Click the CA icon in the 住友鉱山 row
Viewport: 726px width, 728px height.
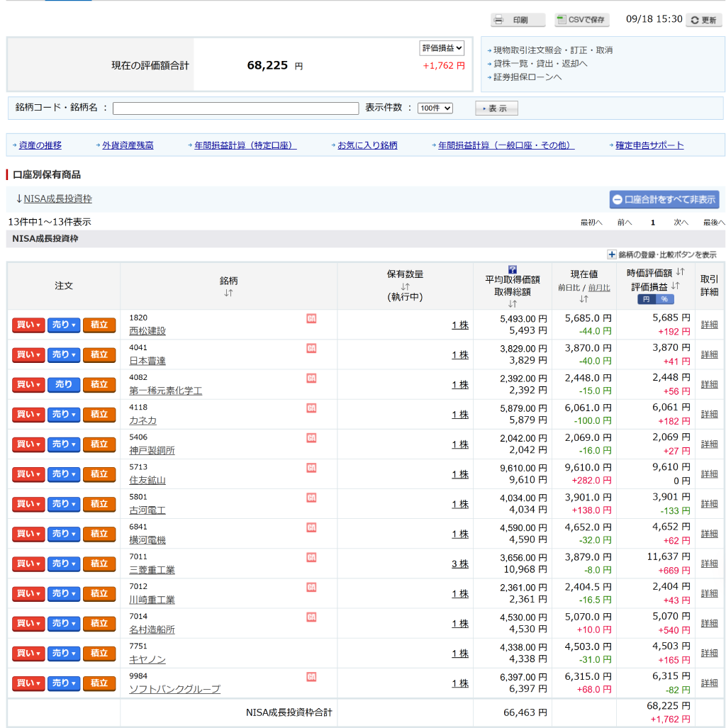(311, 468)
